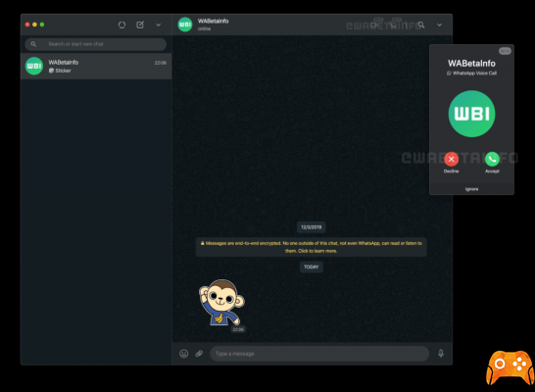Accept the incoming WhatsApp voice call
Viewport: 535px width, 392px height.
click(492, 159)
